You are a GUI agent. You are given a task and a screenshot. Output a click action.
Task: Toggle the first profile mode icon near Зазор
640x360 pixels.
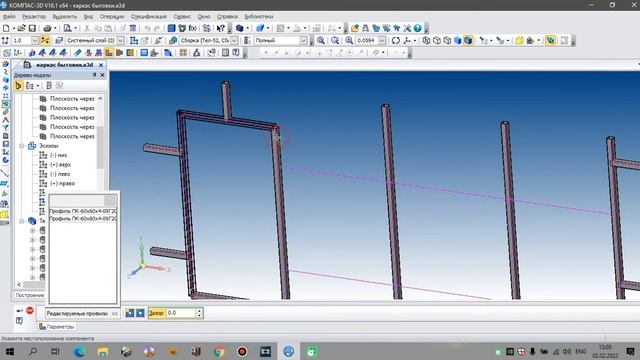130,313
